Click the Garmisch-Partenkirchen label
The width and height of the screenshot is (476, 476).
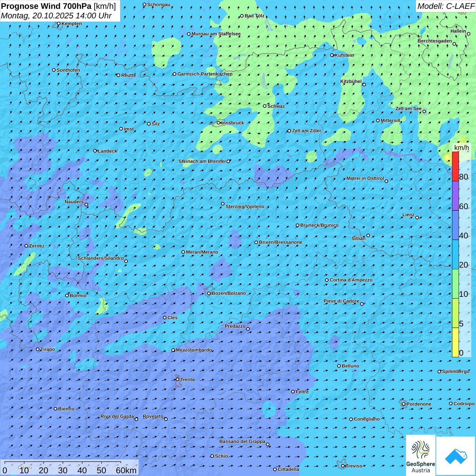(x=205, y=74)
